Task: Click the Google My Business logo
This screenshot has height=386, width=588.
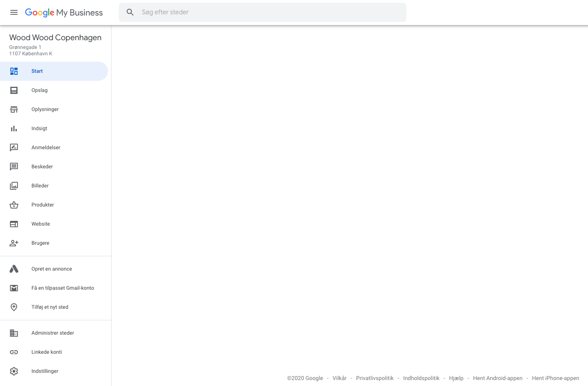Action: (x=64, y=12)
